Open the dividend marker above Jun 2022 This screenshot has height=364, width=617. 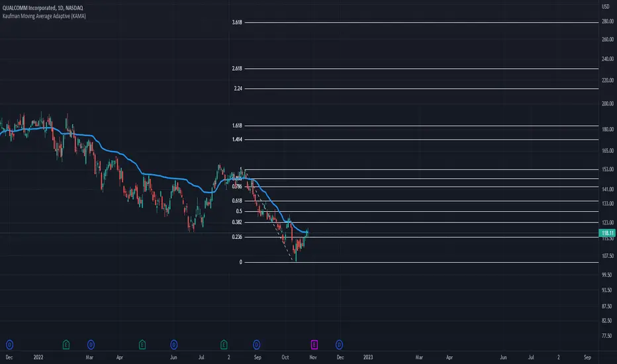pyautogui.click(x=174, y=345)
